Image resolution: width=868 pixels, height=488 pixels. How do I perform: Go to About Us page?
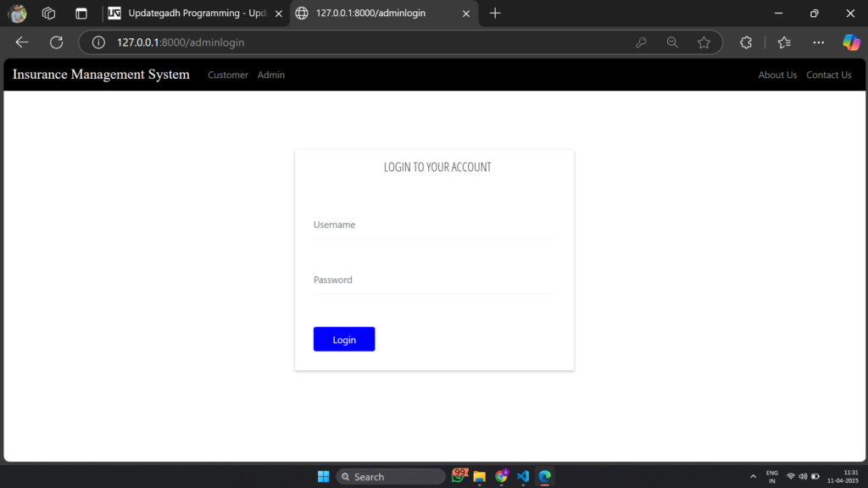pos(777,75)
